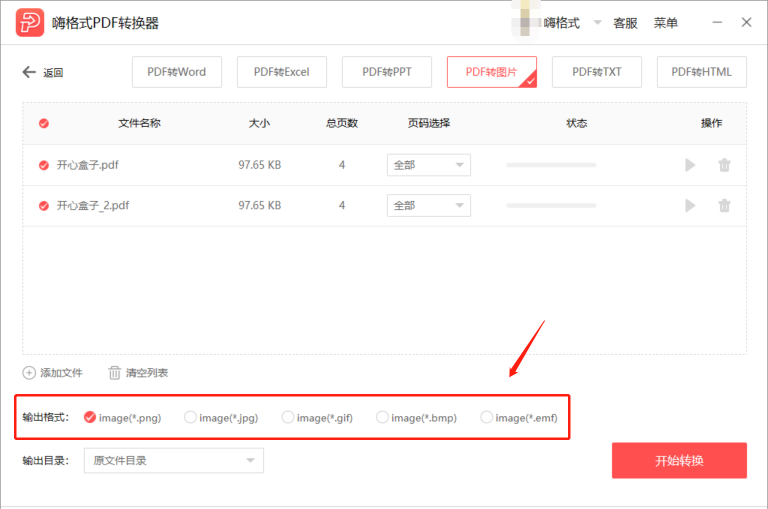Viewport: 768px width, 509px height.
Task: Click the file name 开心盒子_2.pdf
Action: [x=93, y=205]
